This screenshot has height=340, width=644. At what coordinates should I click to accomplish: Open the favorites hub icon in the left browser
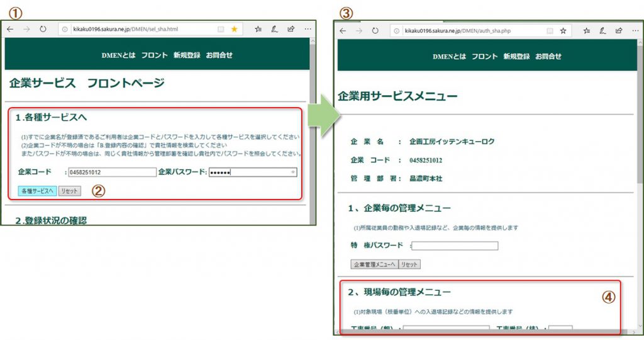258,29
